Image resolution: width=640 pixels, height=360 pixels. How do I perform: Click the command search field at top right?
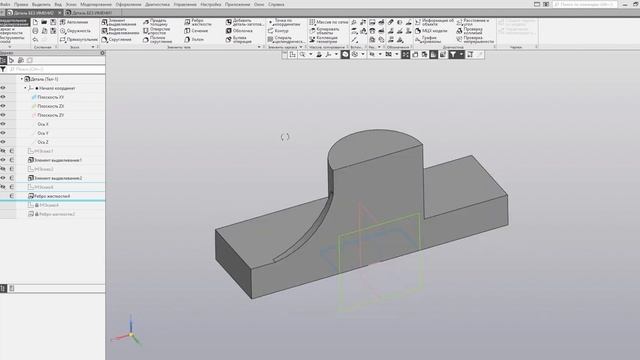click(584, 4)
